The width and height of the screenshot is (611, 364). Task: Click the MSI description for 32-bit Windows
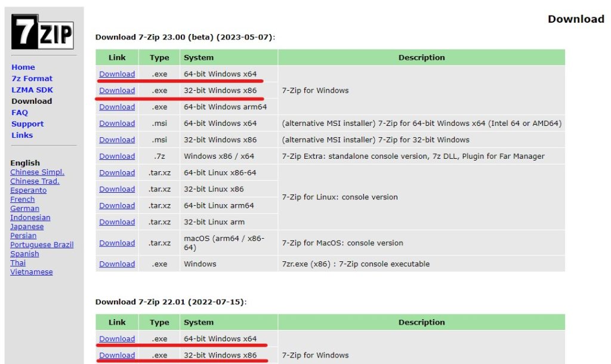(x=376, y=140)
